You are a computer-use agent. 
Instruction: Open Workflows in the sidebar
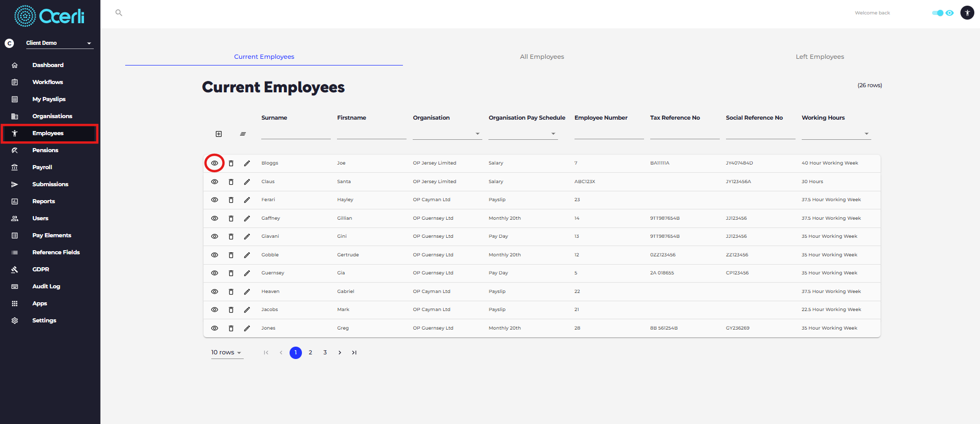[x=47, y=82]
